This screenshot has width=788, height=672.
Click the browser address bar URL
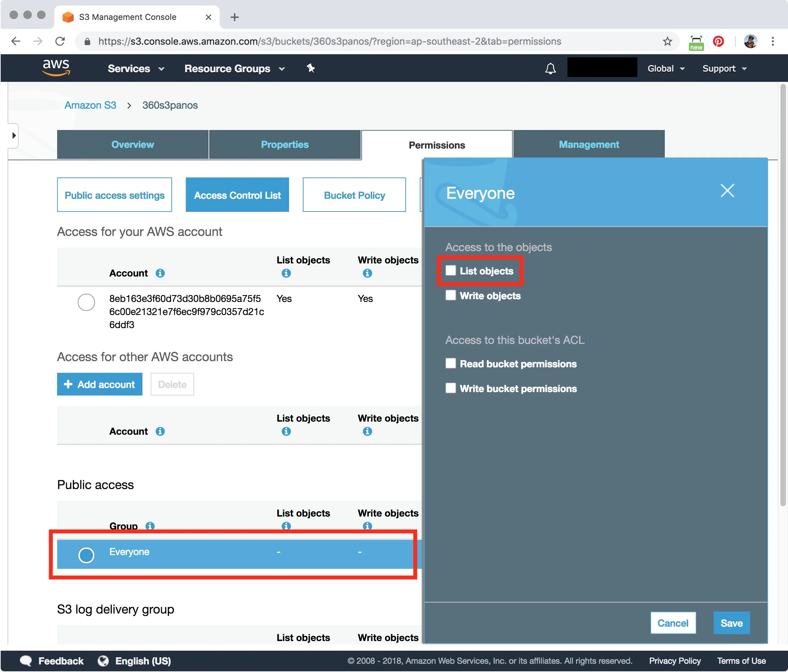point(329,41)
